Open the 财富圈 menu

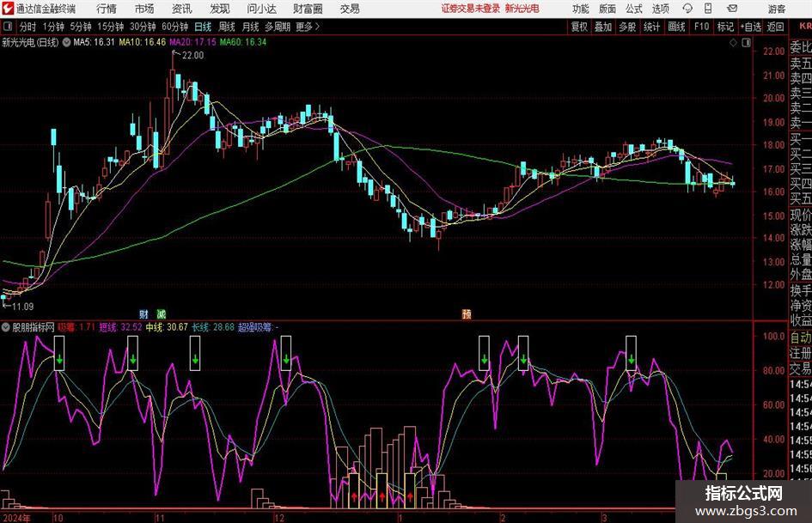point(308,9)
